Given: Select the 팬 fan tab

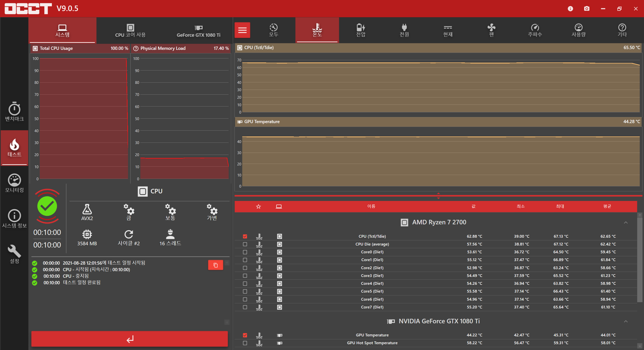Looking at the screenshot, I should 491,30.
